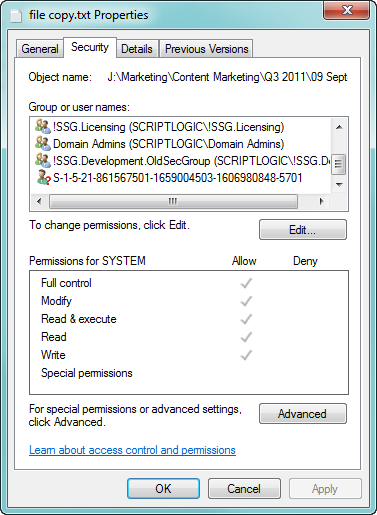This screenshot has height=515, width=377.
Task: Confirm with the OK button
Action: 163,489
